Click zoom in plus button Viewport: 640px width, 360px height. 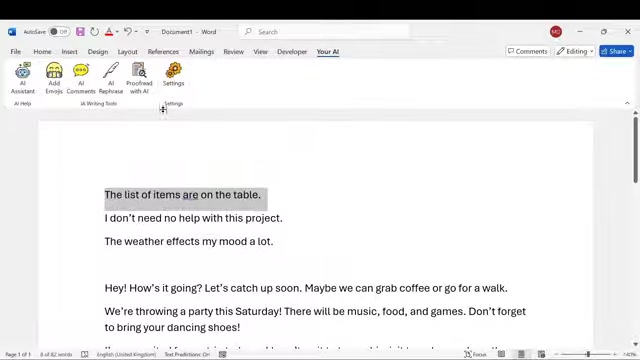tap(615, 354)
